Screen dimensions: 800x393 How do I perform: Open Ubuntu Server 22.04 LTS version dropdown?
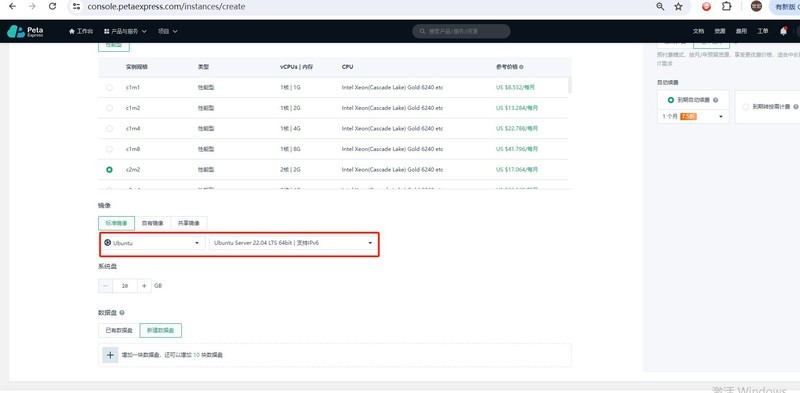(293, 243)
